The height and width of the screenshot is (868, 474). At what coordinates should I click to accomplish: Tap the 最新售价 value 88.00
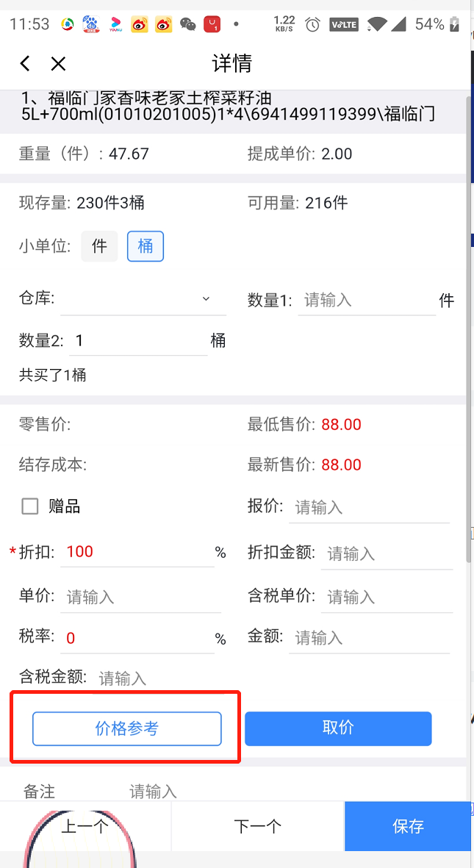click(x=341, y=465)
